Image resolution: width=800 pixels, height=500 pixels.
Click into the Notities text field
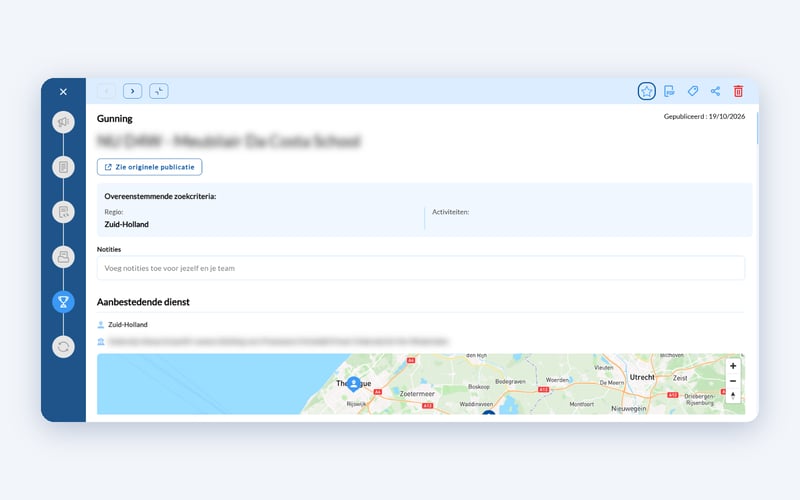click(420, 268)
